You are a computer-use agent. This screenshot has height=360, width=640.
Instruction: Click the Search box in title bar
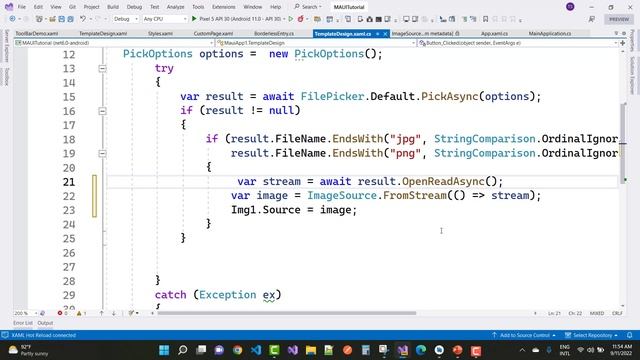click(x=308, y=7)
